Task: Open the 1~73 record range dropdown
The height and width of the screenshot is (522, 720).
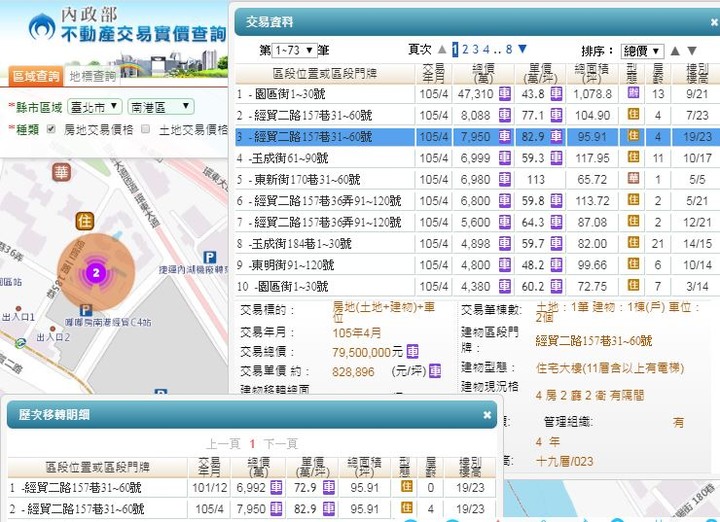Action: (294, 50)
